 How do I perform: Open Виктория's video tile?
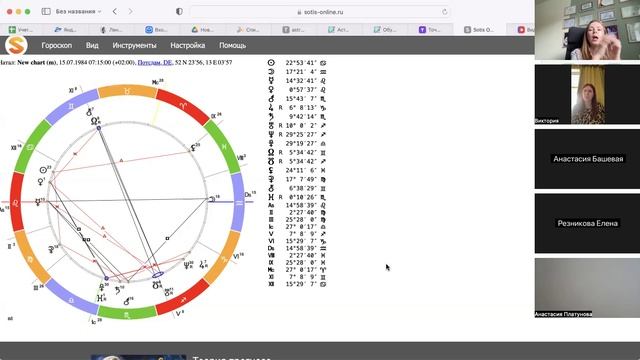587,94
